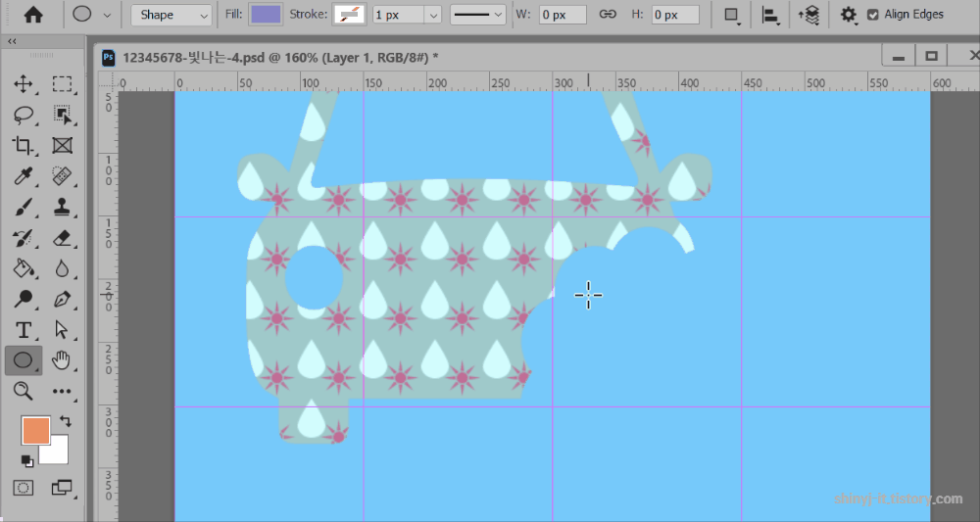The width and height of the screenshot is (980, 522).
Task: Select the Rectangular Marquee tool
Action: pos(62,84)
